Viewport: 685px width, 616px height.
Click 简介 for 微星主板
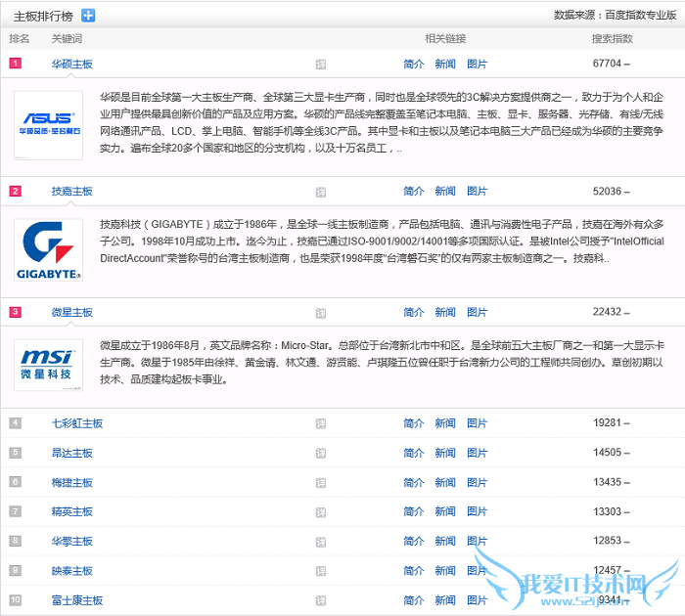tap(414, 312)
